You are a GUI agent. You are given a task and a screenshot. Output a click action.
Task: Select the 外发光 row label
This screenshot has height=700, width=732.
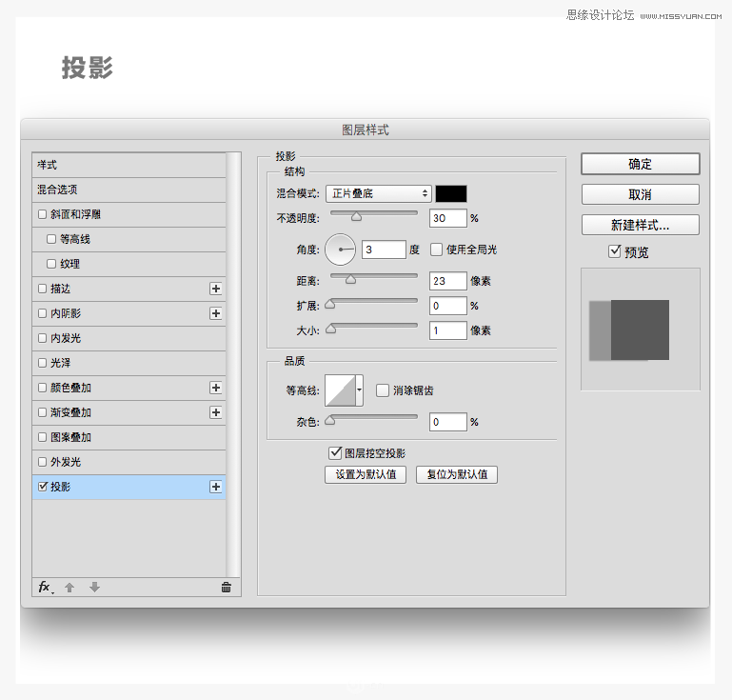click(x=66, y=462)
